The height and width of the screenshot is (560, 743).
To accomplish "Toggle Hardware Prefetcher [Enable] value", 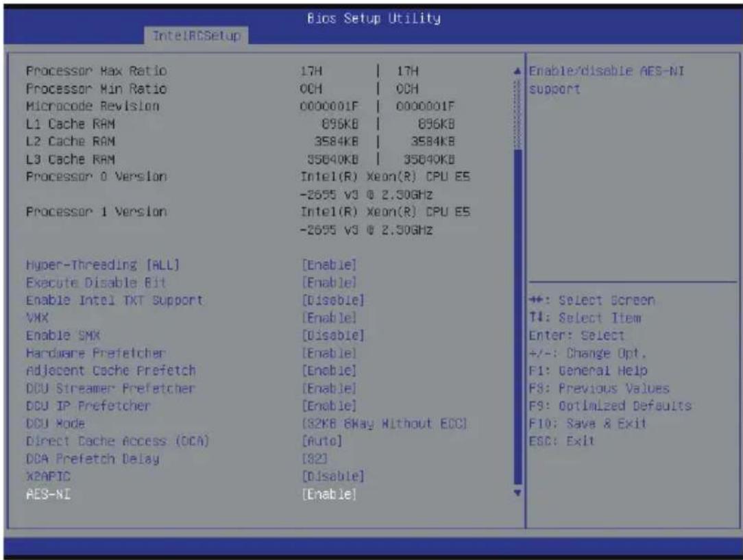I will coord(329,353).
